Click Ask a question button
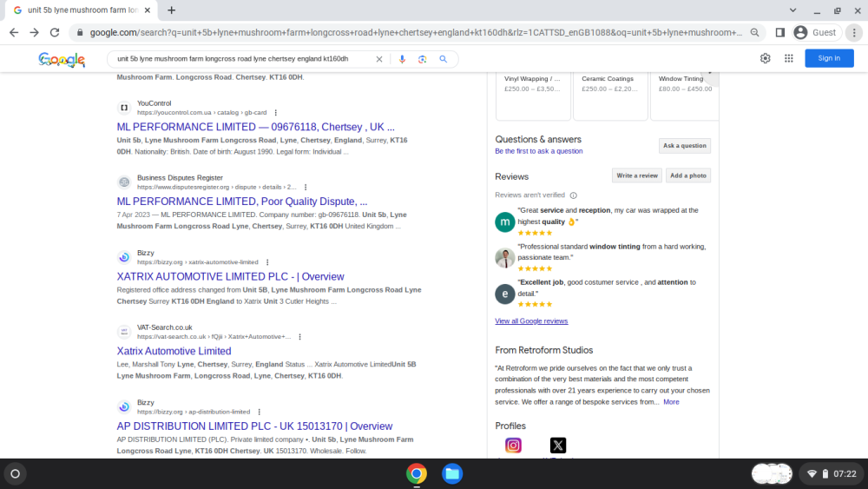 (685, 146)
